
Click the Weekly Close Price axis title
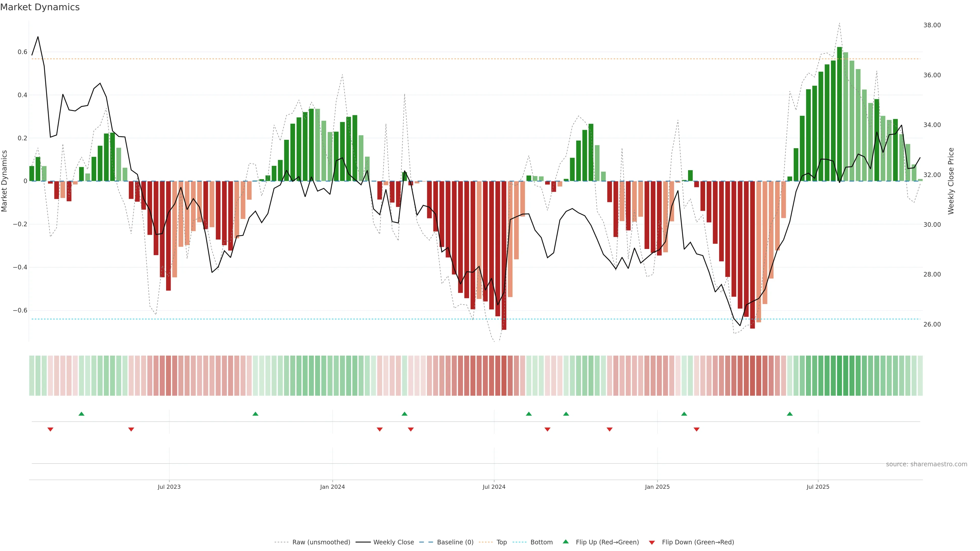pyautogui.click(x=951, y=181)
